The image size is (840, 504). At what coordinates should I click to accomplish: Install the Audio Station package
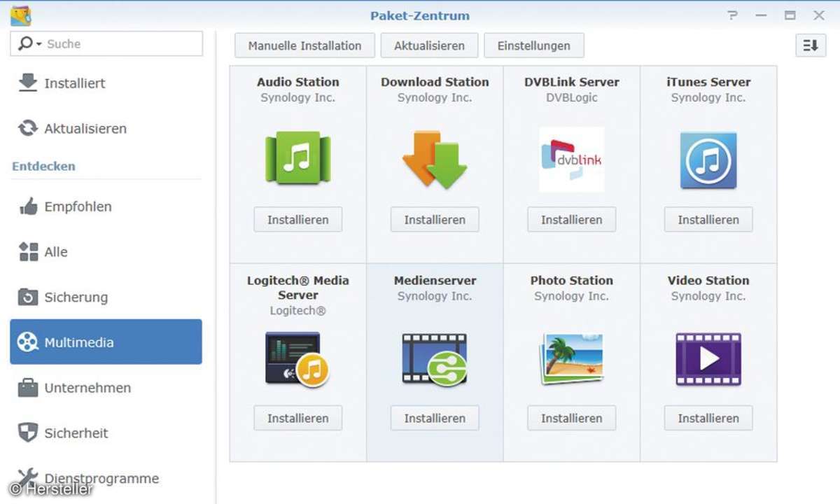[x=297, y=219]
